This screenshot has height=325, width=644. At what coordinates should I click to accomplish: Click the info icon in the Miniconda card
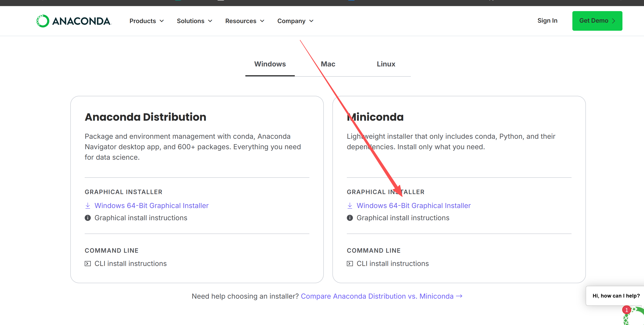(350, 218)
